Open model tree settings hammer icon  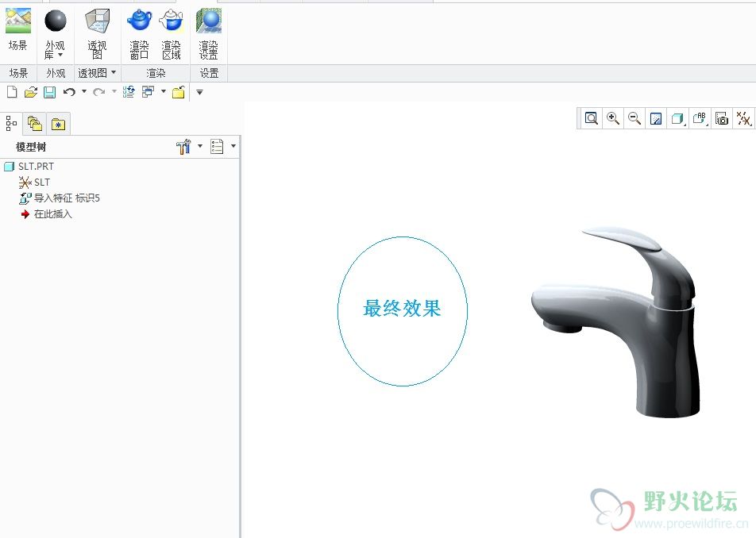(x=183, y=147)
